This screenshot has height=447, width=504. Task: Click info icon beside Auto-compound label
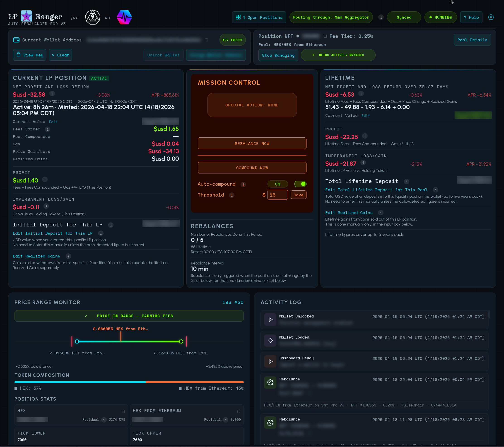coord(243,184)
